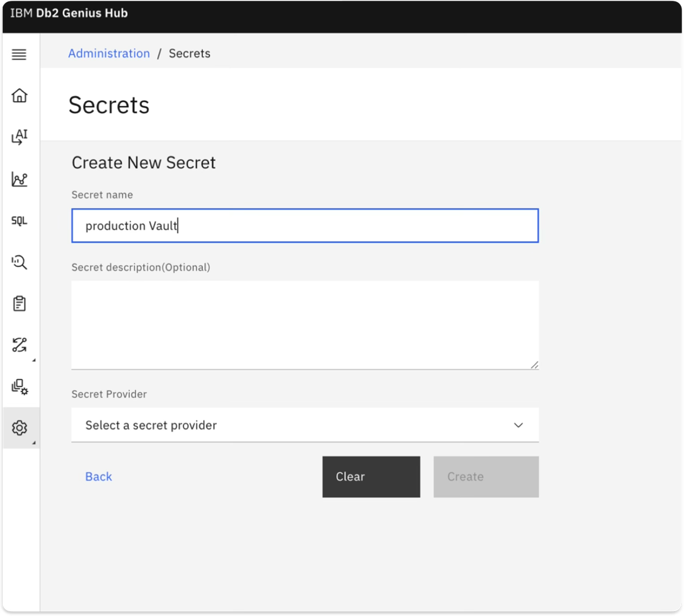
Task: Click the Secrets page heading
Action: [109, 105]
